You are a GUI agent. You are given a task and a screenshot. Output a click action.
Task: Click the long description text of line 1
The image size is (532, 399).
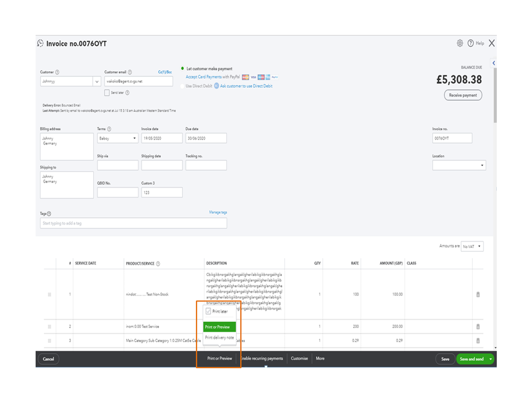click(x=244, y=291)
